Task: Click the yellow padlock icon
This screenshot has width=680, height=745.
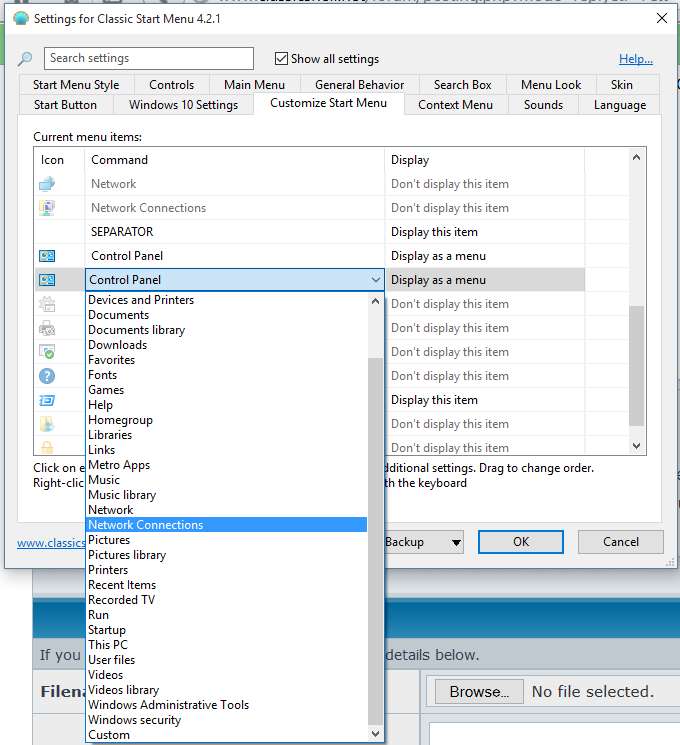Action: click(x=47, y=447)
